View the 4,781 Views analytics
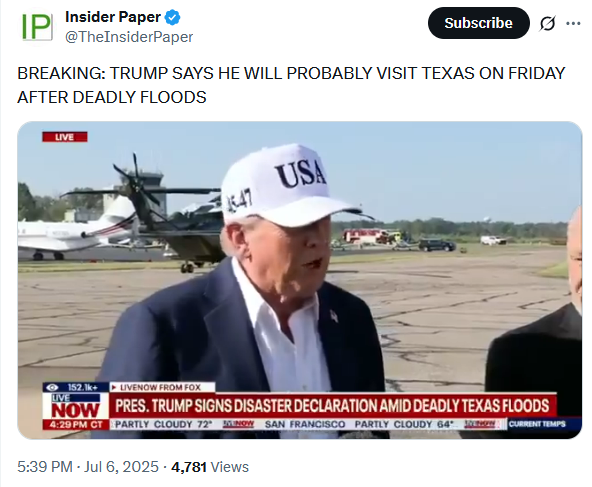The height and width of the screenshot is (487, 592). click(x=210, y=467)
